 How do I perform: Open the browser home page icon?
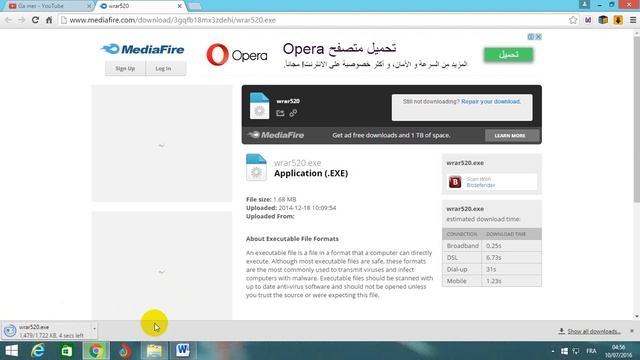click(49, 20)
